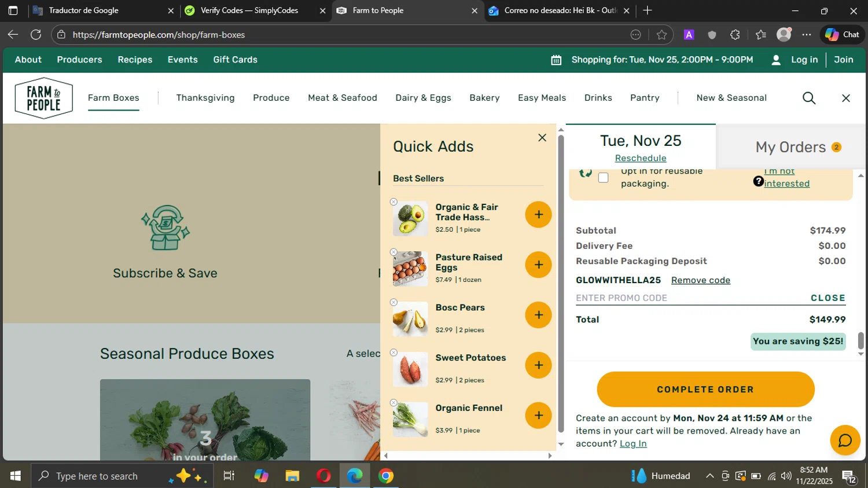The image size is (868, 488).
Task: Open the Drinks category
Action: point(598,98)
